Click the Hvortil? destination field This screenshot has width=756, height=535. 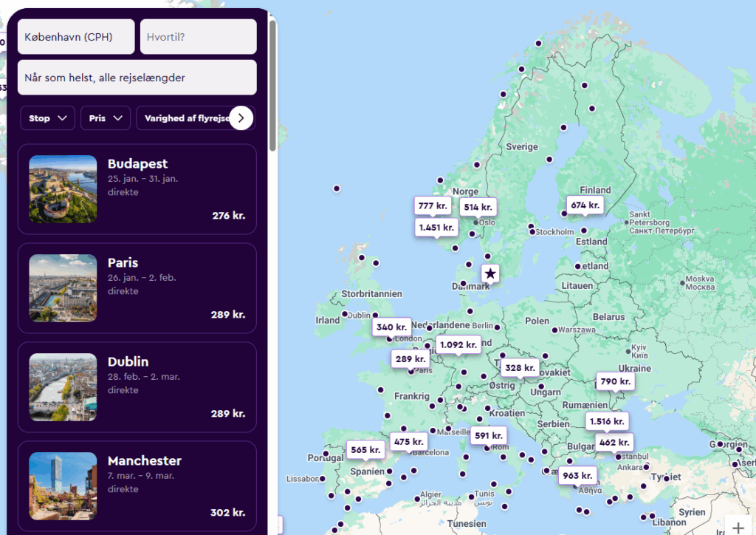pyautogui.click(x=198, y=37)
